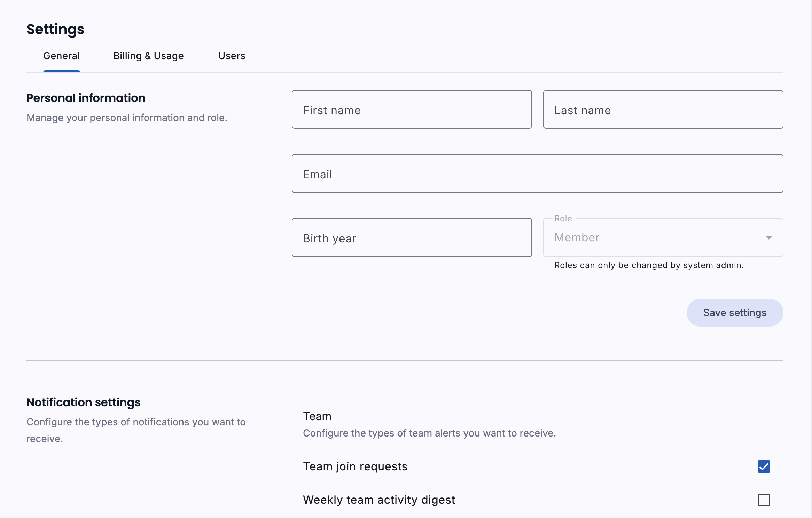Image resolution: width=812 pixels, height=518 pixels.
Task: Uncheck the Team join requests checkbox
Action: click(x=764, y=466)
